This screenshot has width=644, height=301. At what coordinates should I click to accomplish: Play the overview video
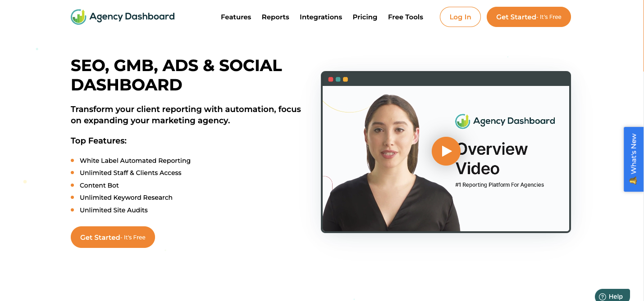[446, 151]
